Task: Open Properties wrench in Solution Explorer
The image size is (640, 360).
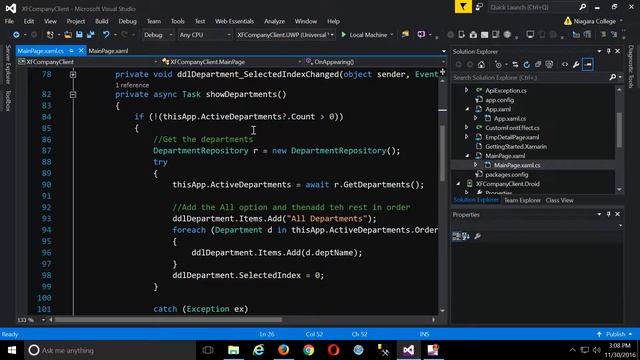Action: [576, 64]
